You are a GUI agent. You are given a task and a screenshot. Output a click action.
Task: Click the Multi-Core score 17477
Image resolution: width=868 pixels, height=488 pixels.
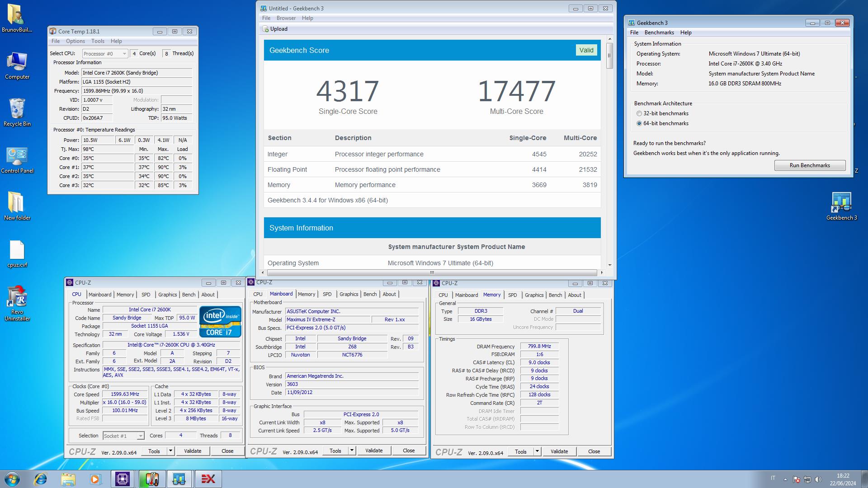point(516,91)
